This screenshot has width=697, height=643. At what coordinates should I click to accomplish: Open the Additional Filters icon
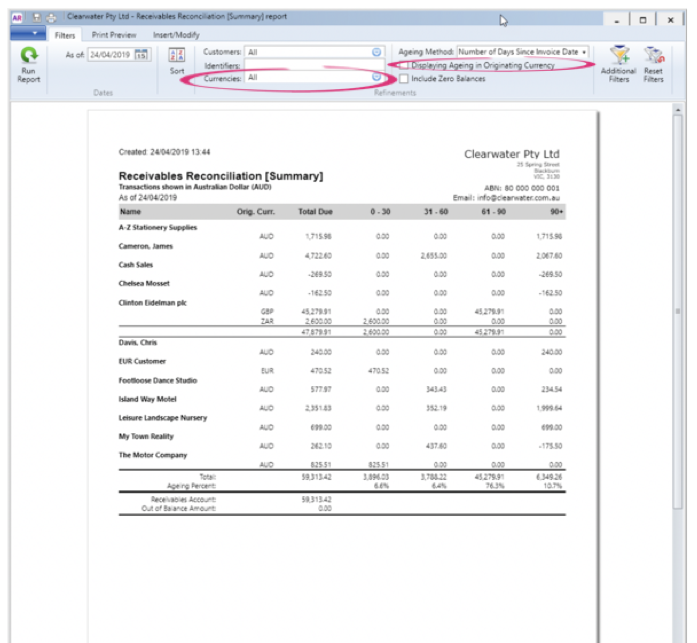tap(619, 58)
